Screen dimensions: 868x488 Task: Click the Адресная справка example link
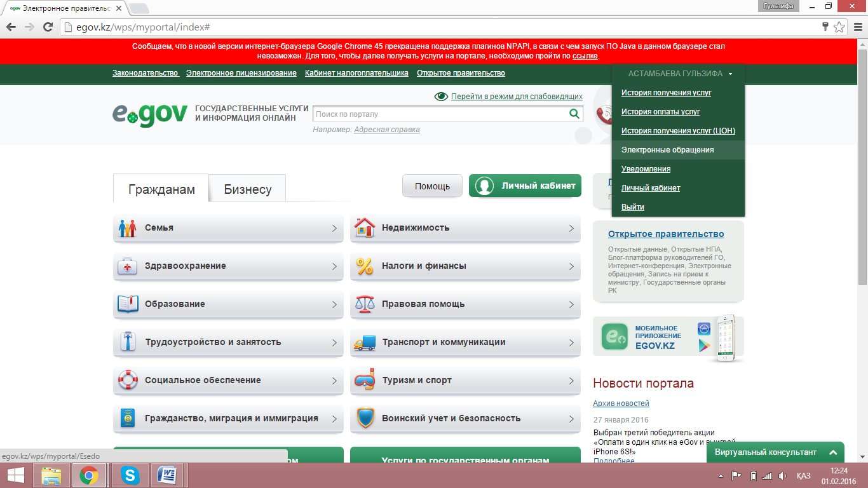coord(386,130)
